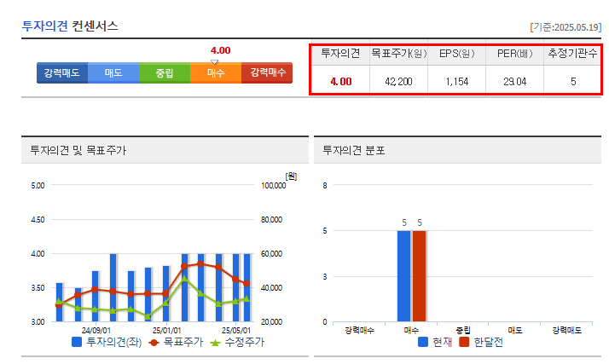The image size is (609, 364).
Task: Click the 강력매도 category axis label
Action: (x=567, y=330)
